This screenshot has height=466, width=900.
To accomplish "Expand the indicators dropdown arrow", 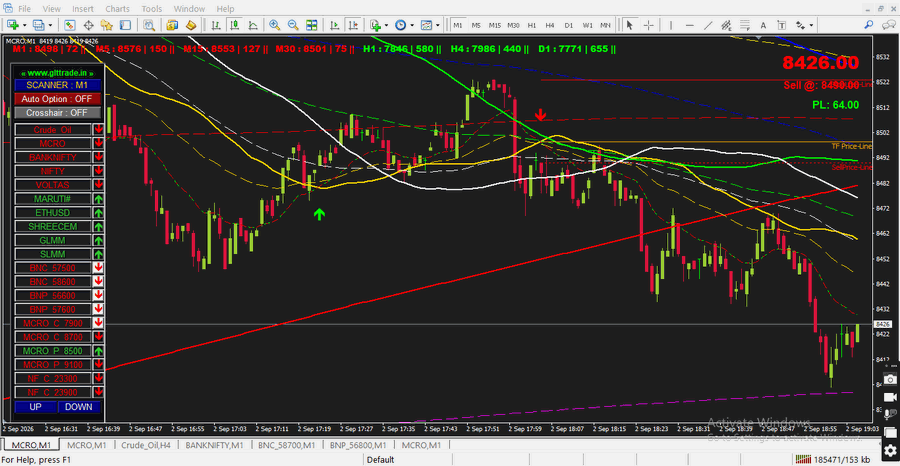I will tap(387, 25).
